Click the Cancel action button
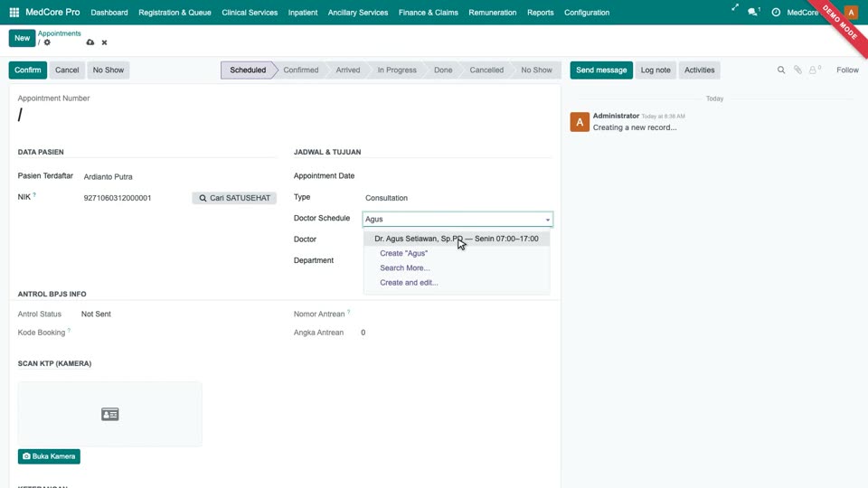Viewport: 868px width, 488px height. tap(67, 70)
